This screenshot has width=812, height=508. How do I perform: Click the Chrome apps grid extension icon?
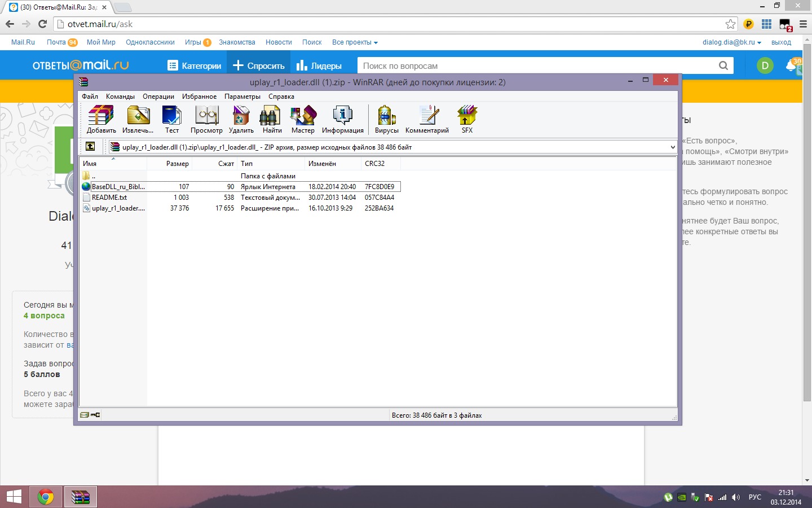point(766,24)
